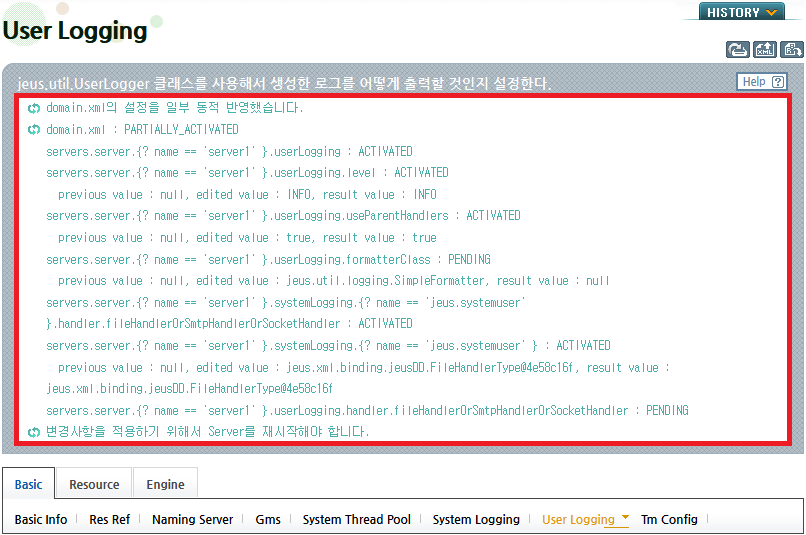Viewport: 806px width, 535px height.
Task: Open the Basic Info submenu
Action: coord(41,520)
